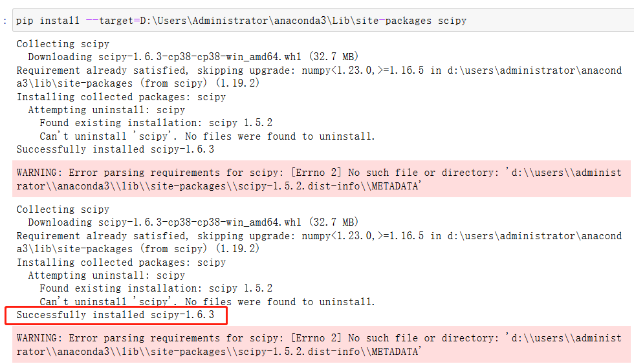Image resolution: width=634 pixels, height=364 pixels.
Task: Click the first pink WARNING error parsing block
Action: click(322, 179)
